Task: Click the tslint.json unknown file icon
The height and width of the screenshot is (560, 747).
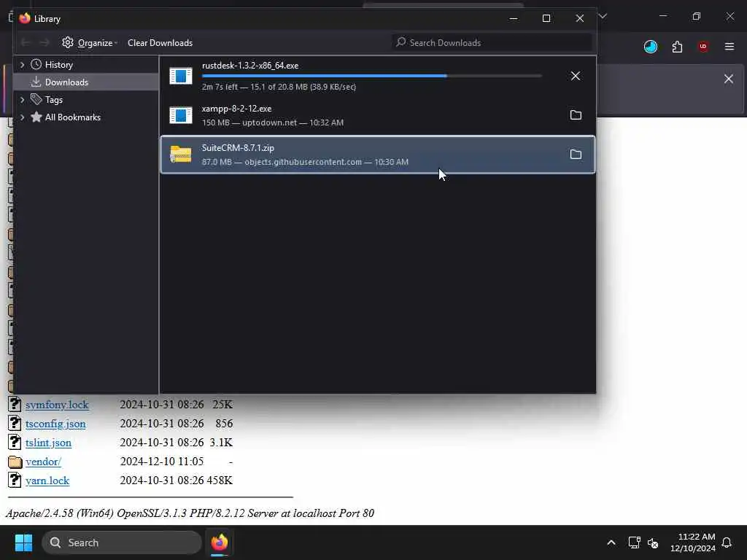Action: tap(15, 442)
